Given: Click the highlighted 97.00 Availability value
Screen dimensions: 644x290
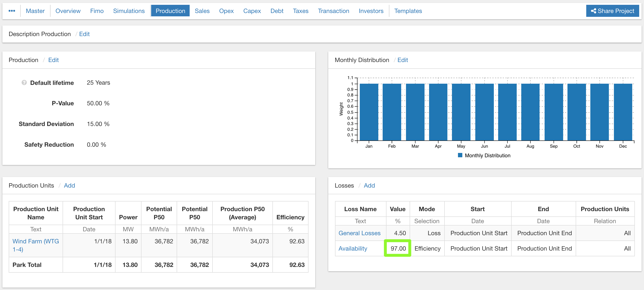Looking at the screenshot, I should click(x=398, y=248).
